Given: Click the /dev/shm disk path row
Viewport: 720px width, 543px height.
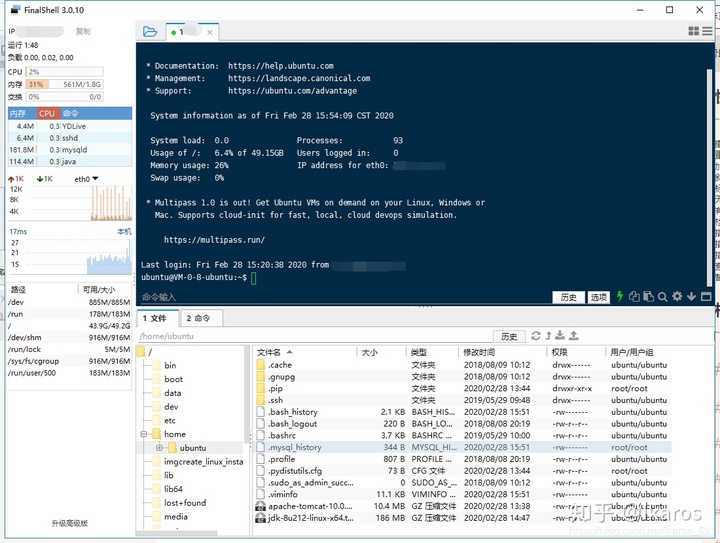Looking at the screenshot, I should coord(69,337).
